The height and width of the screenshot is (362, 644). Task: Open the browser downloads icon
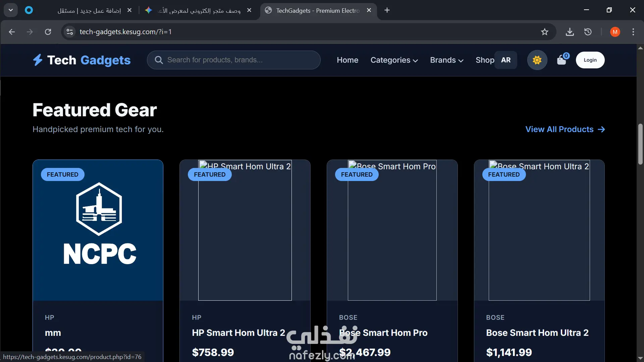tap(570, 32)
